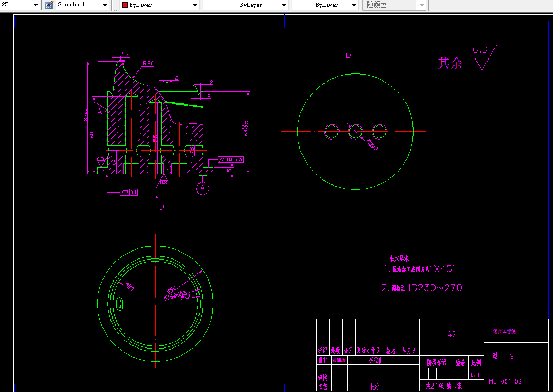Select the 1:1 scale value
This screenshot has width=553, height=392.
pos(475,375)
